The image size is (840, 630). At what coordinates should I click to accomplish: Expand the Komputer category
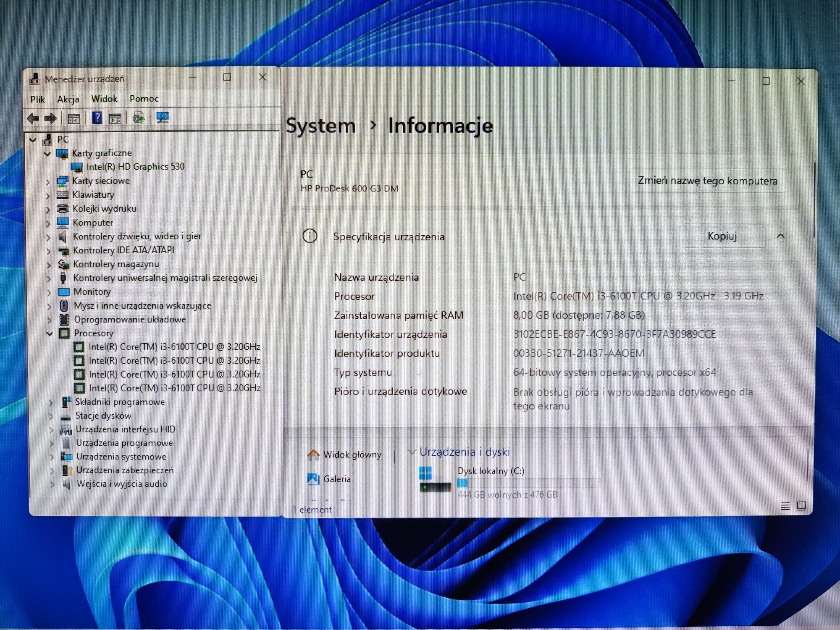pos(48,223)
